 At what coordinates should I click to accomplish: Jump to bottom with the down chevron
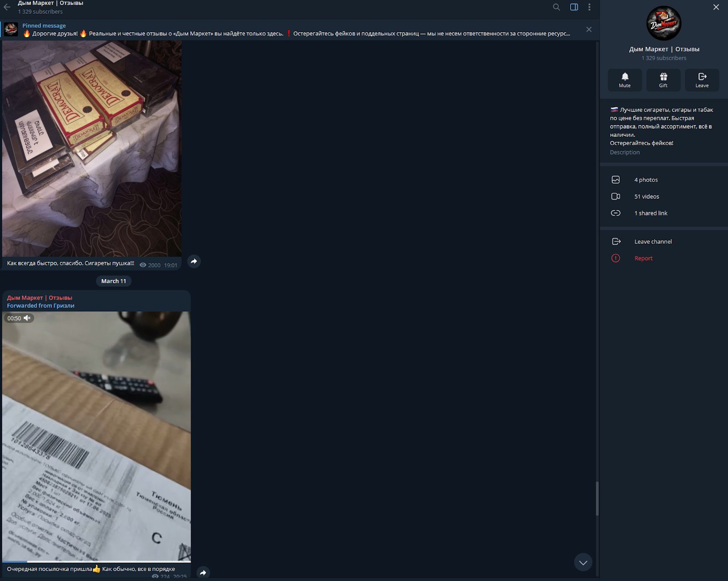[583, 562]
